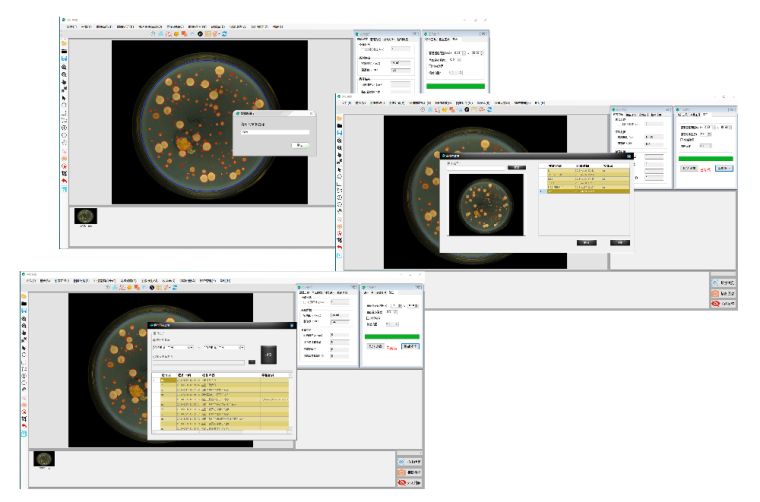Click the green progress bar in the top-left window

pyautogui.click(x=455, y=86)
